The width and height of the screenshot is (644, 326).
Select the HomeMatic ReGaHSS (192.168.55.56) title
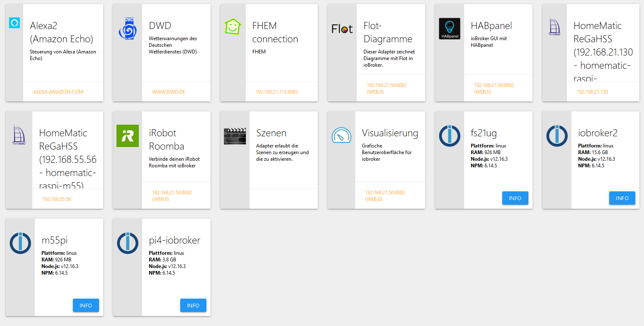[68, 158]
